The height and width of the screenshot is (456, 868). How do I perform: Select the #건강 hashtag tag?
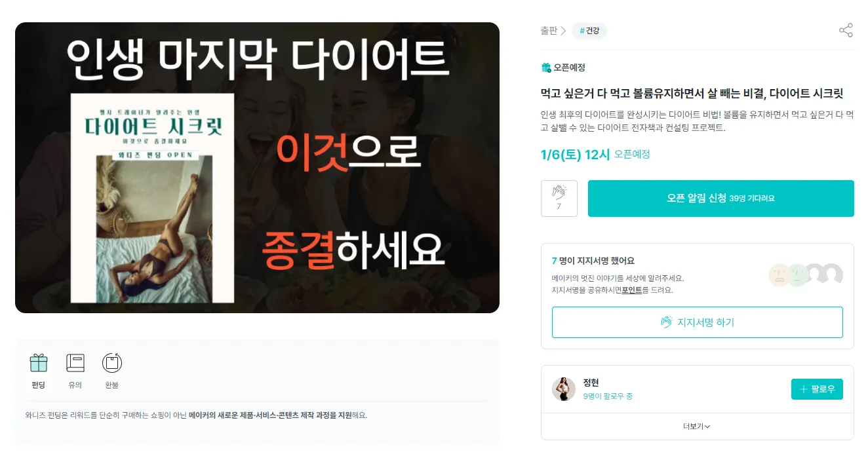coord(589,31)
